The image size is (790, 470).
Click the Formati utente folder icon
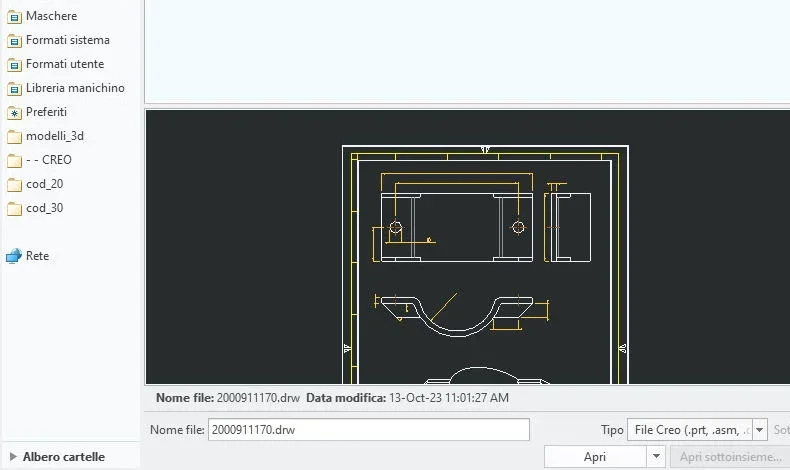tap(14, 65)
